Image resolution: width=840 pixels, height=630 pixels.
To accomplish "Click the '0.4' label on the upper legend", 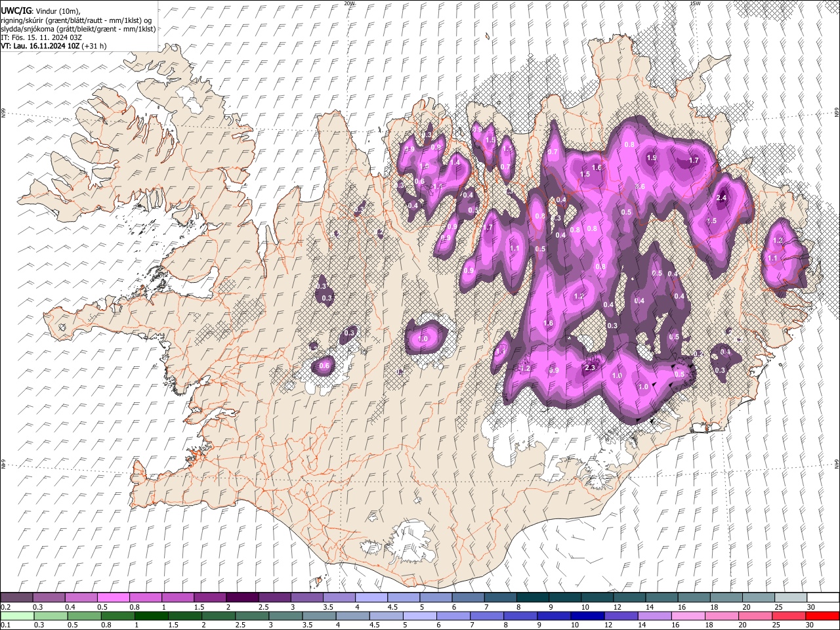I will pyautogui.click(x=70, y=607).
